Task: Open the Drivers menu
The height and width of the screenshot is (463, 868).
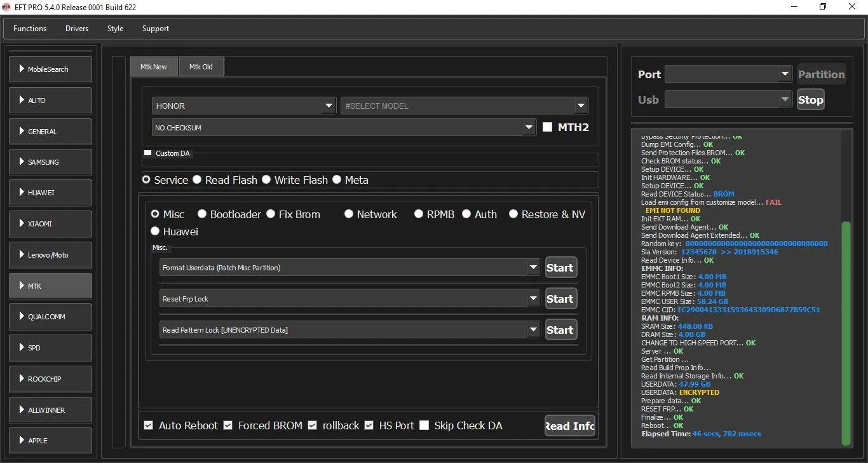Action: [x=77, y=29]
